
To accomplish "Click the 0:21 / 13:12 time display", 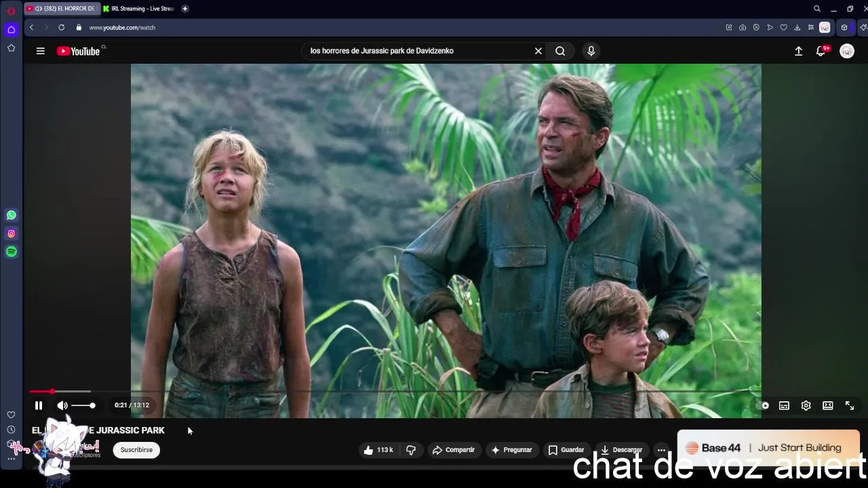I will coord(132,405).
